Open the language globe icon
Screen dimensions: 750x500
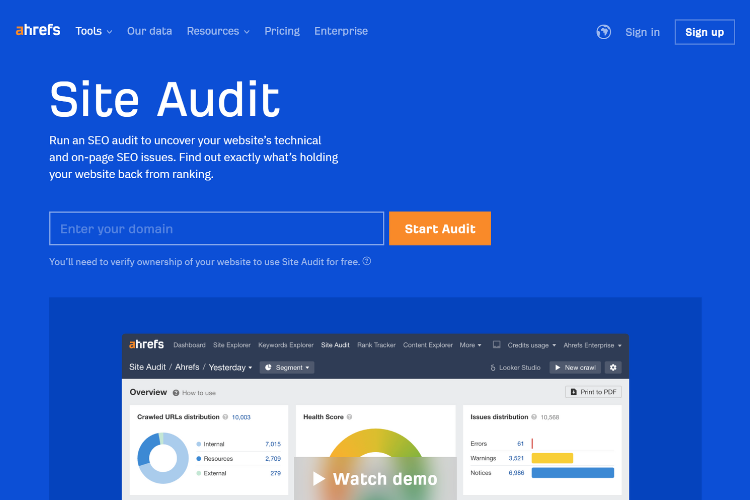(604, 32)
